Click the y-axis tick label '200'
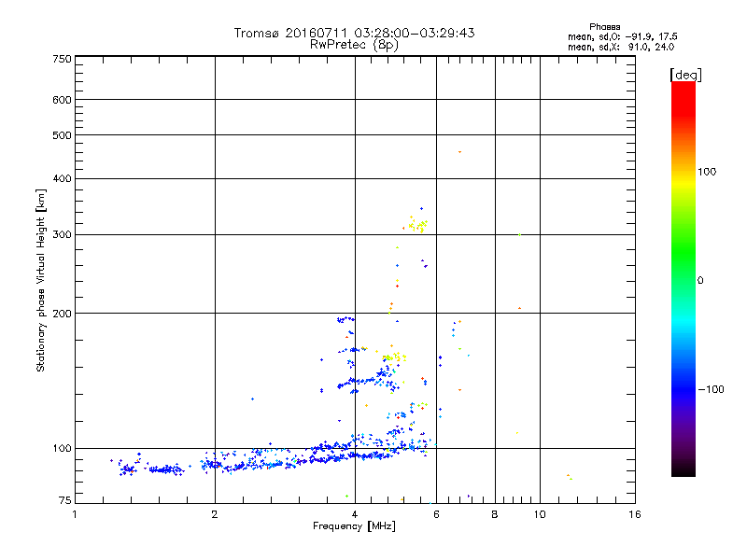Viewport: 747px width, 560px height. 62,314
